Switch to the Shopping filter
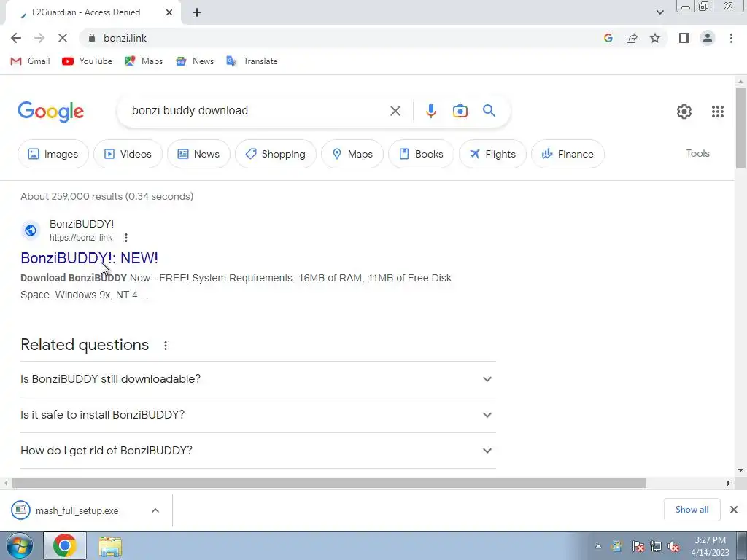 pyautogui.click(x=275, y=154)
